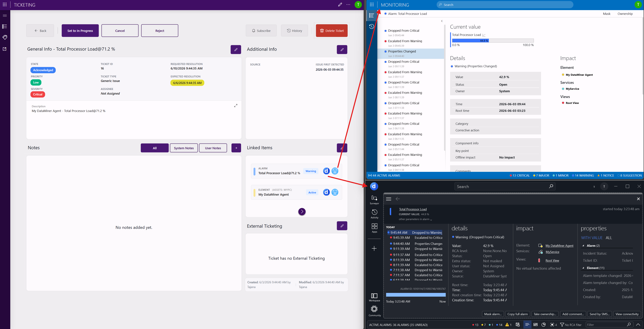Viewport: 644px width, 329px height.
Task: Show User Notes tab
Action: coord(213,148)
